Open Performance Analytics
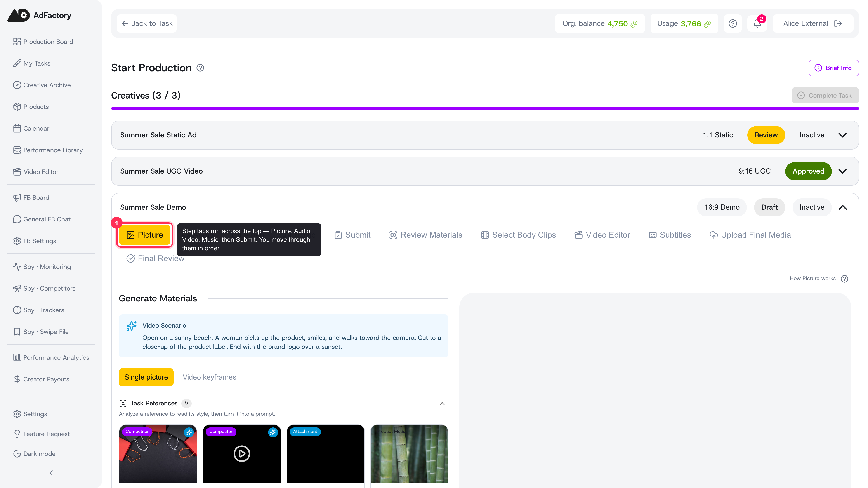Image resolution: width=868 pixels, height=488 pixels. (x=51, y=358)
